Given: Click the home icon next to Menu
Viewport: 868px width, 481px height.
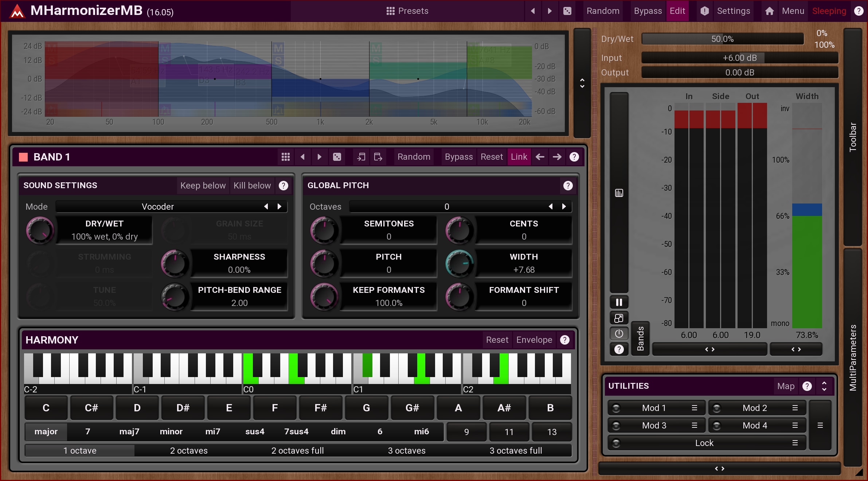Looking at the screenshot, I should tap(769, 11).
